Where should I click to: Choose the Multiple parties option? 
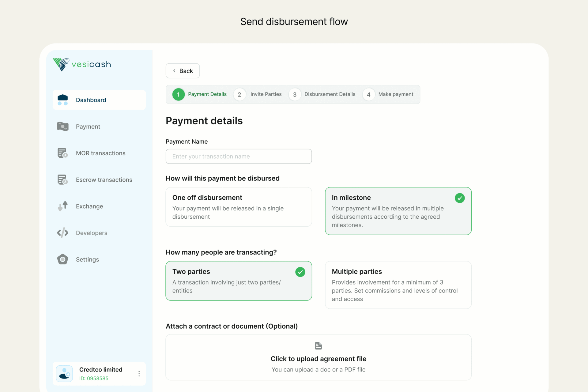tap(398, 285)
